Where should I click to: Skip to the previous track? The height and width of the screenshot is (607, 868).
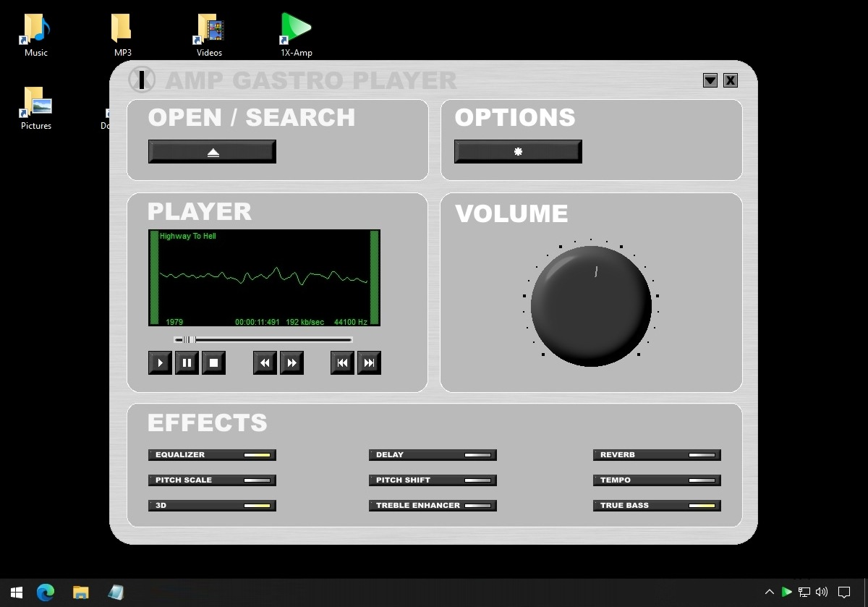[341, 362]
